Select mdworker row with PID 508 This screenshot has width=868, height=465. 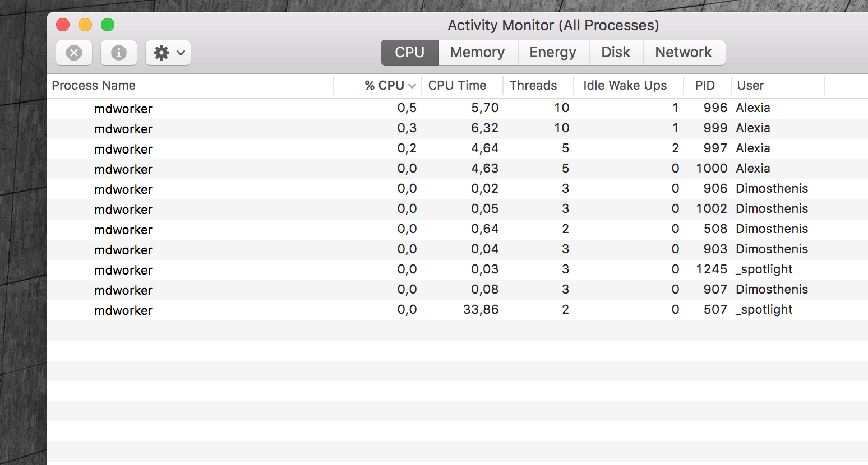[458, 230]
